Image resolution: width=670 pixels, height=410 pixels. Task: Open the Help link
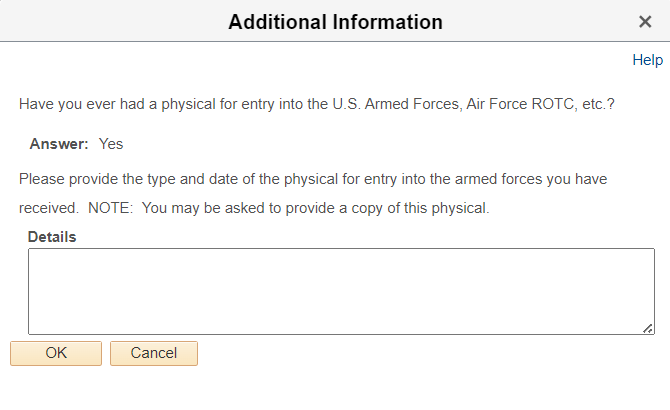pos(647,60)
